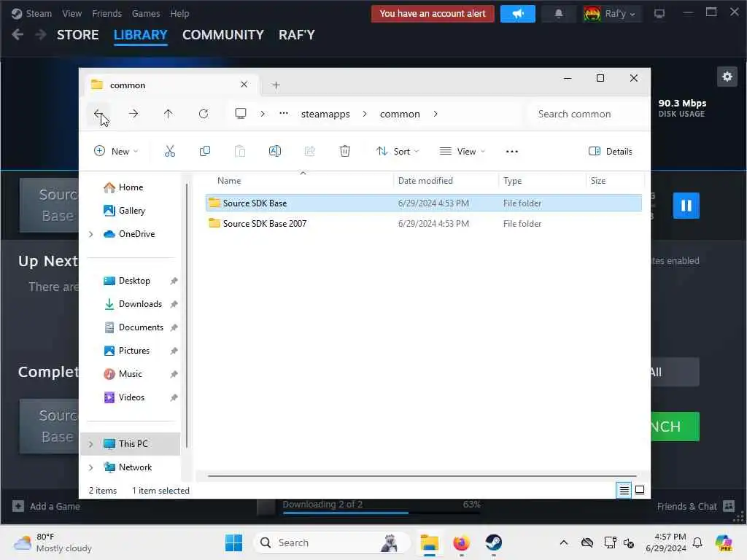The image size is (747, 560).
Task: Open Friends & Chat grid icon
Action: point(729,506)
